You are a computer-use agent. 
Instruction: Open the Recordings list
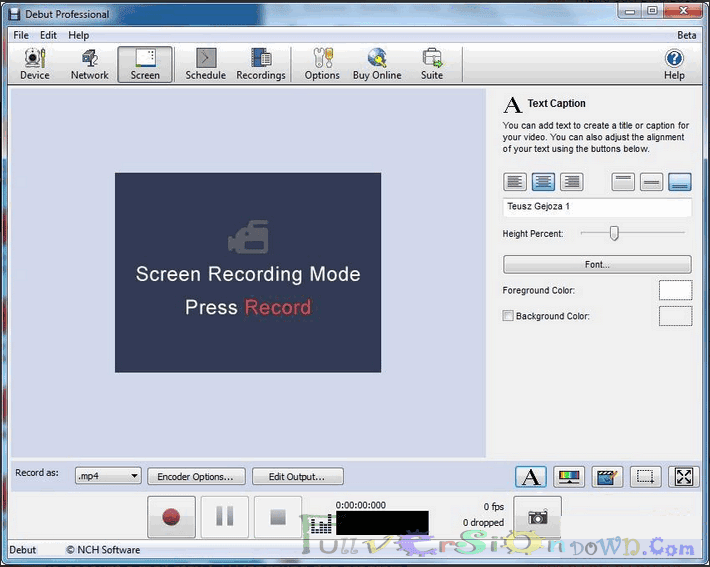(x=261, y=64)
